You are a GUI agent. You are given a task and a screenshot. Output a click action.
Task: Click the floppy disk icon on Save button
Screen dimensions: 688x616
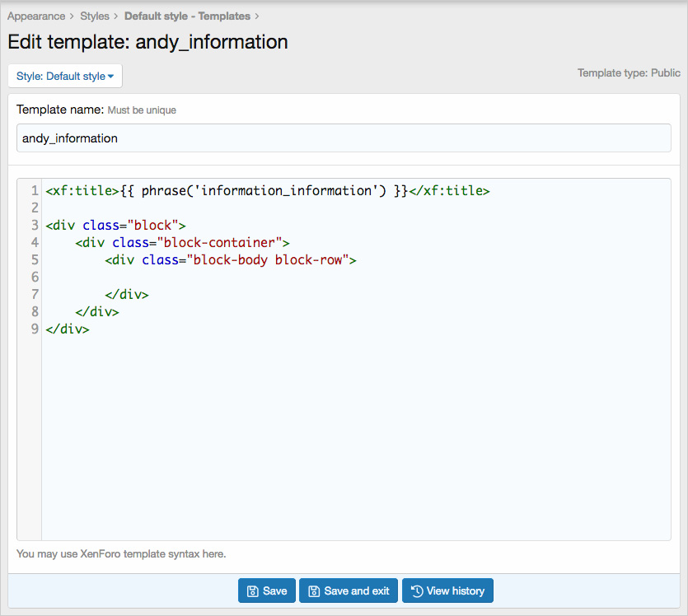pos(252,591)
